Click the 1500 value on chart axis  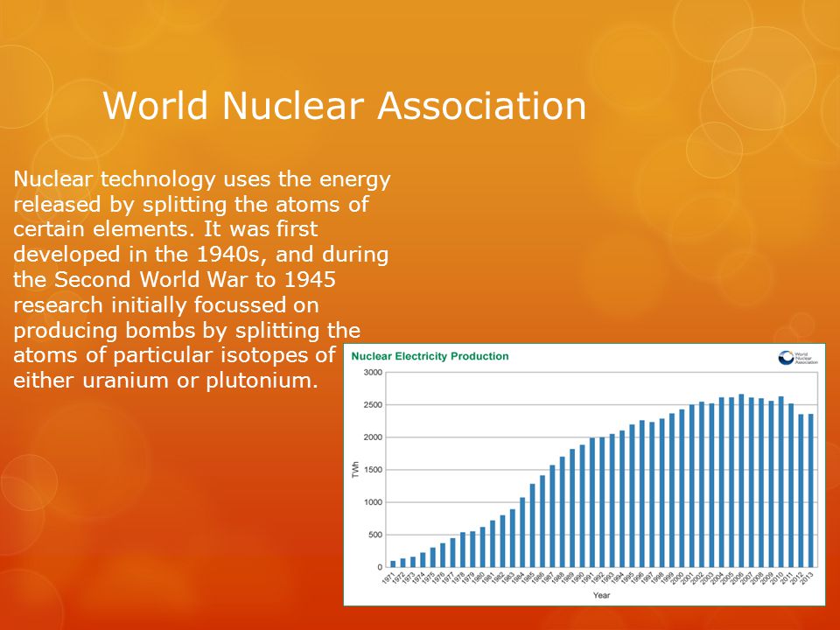coord(373,470)
